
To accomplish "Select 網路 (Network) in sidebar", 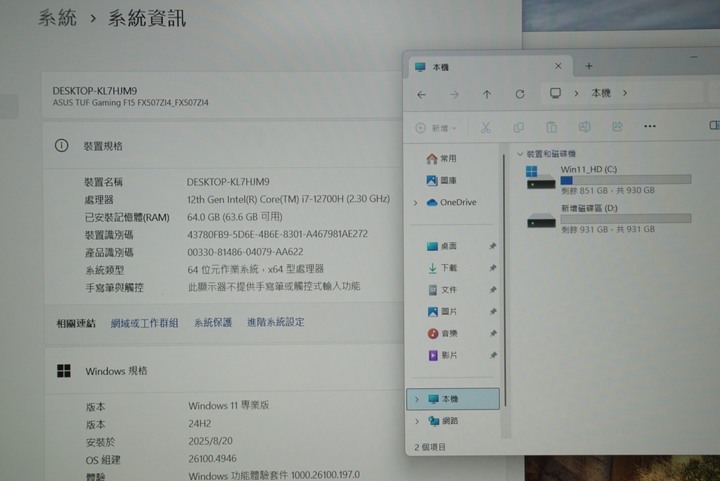I will click(x=443, y=421).
